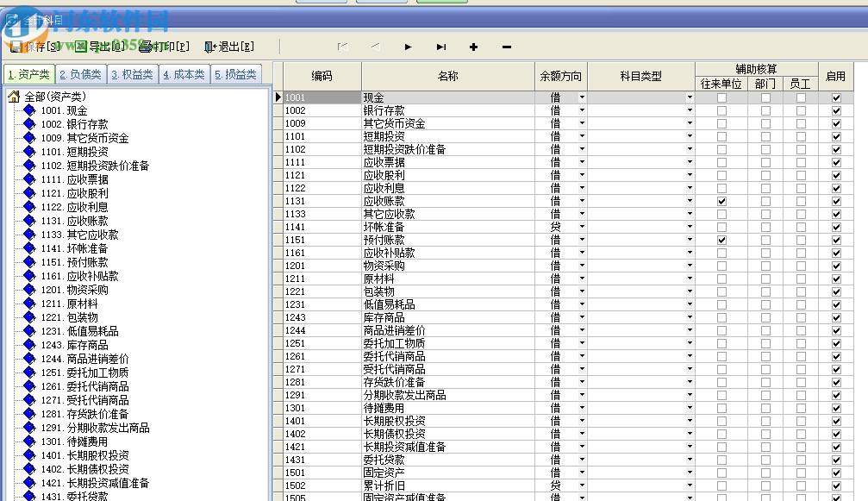Check 员工 box for 1133 其它应收款
868x501 pixels.
click(801, 214)
